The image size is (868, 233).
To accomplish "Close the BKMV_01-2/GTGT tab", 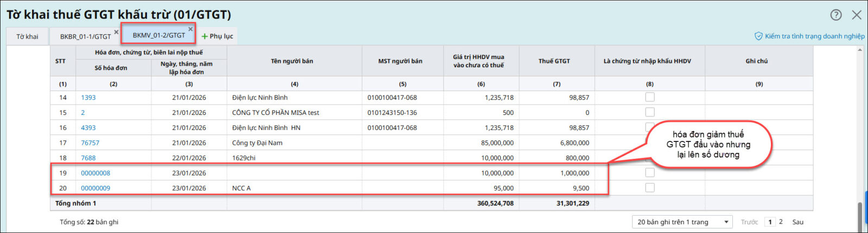I will tap(190, 29).
